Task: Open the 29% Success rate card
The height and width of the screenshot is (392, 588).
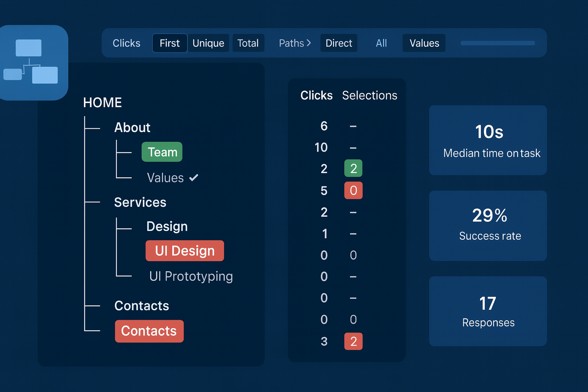Action: tap(488, 226)
